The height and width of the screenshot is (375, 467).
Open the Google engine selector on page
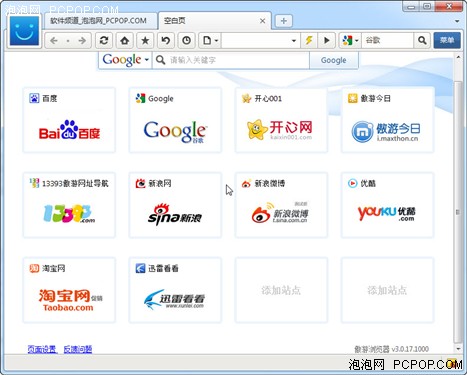(125, 60)
